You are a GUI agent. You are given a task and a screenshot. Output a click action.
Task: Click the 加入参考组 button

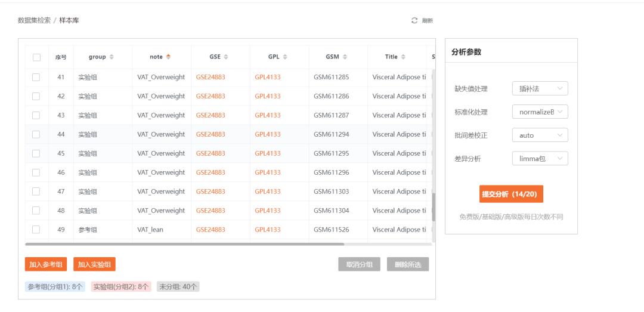tap(45, 264)
